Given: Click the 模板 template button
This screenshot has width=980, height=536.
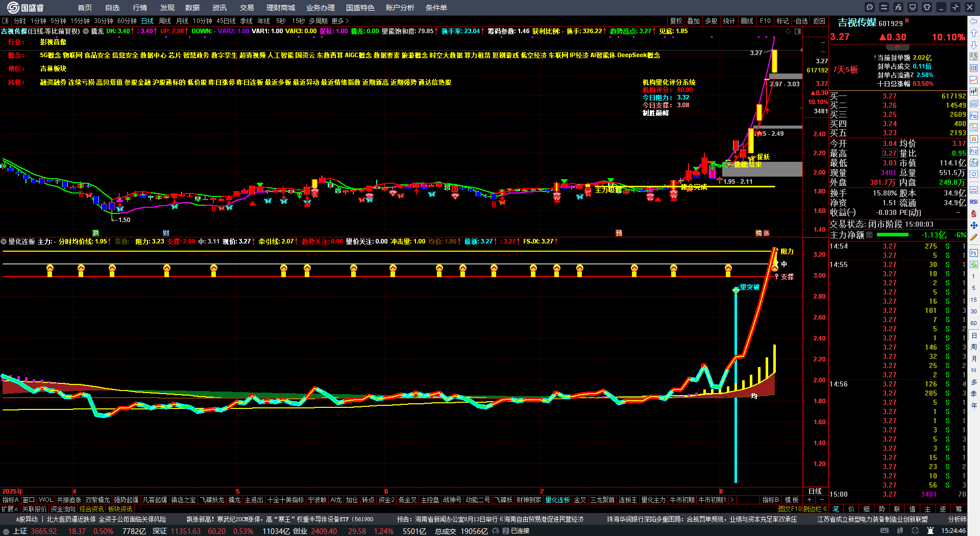Looking at the screenshot, I should point(792,500).
